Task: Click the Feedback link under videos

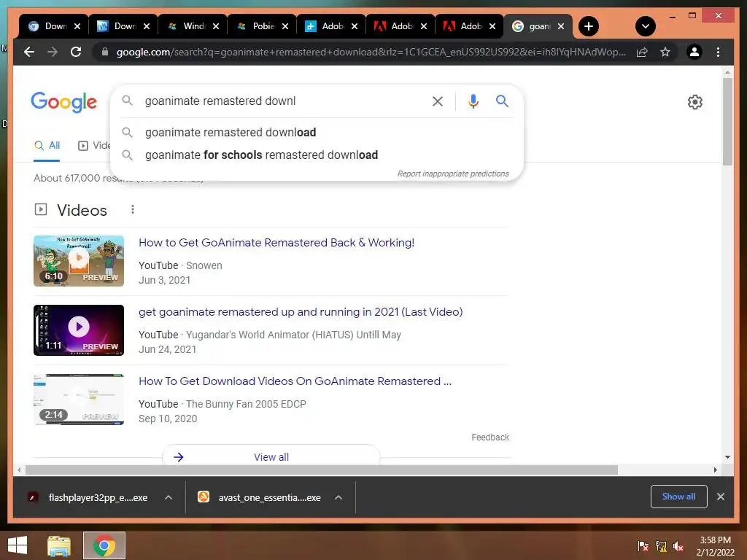Action: [x=490, y=437]
